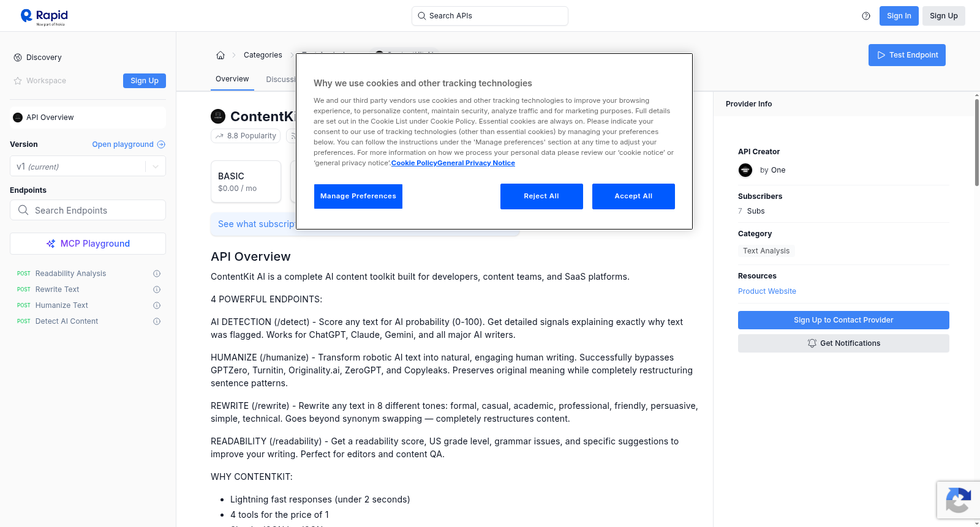Image resolution: width=980 pixels, height=527 pixels.
Task: Click the sidebar Sign Up button
Action: click(x=145, y=81)
